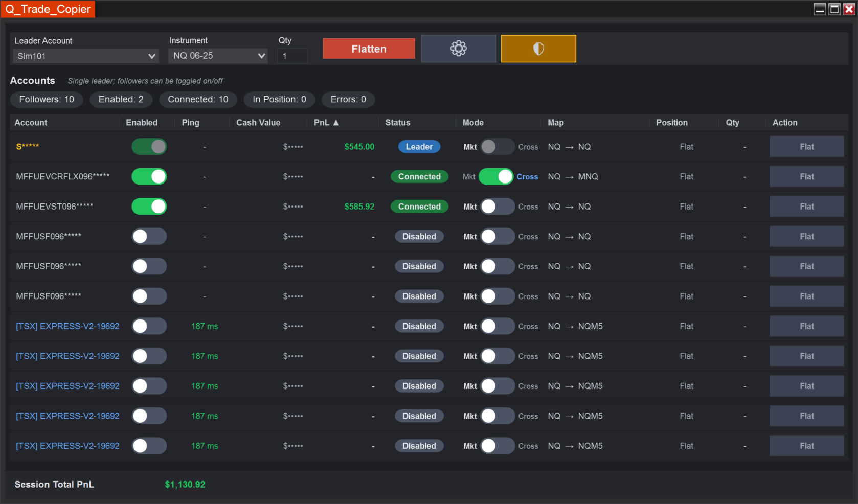This screenshot has height=504, width=858.
Task: Click the Accounts section heading
Action: 32,81
